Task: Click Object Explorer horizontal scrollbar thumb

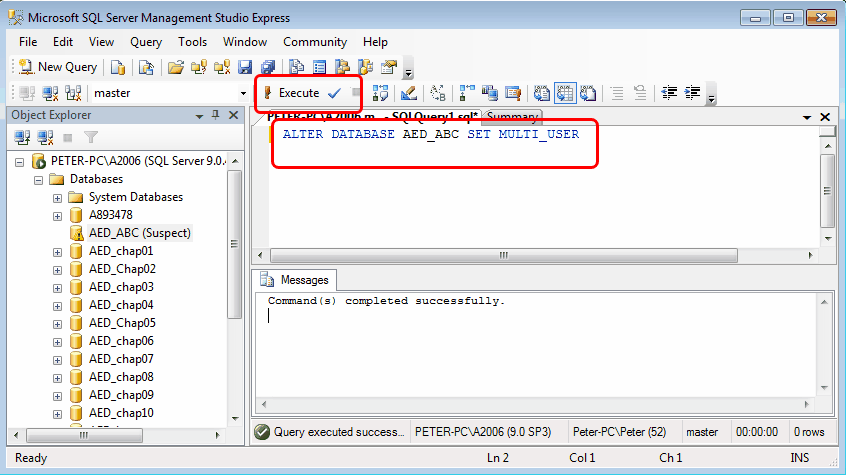Action: 84,435
